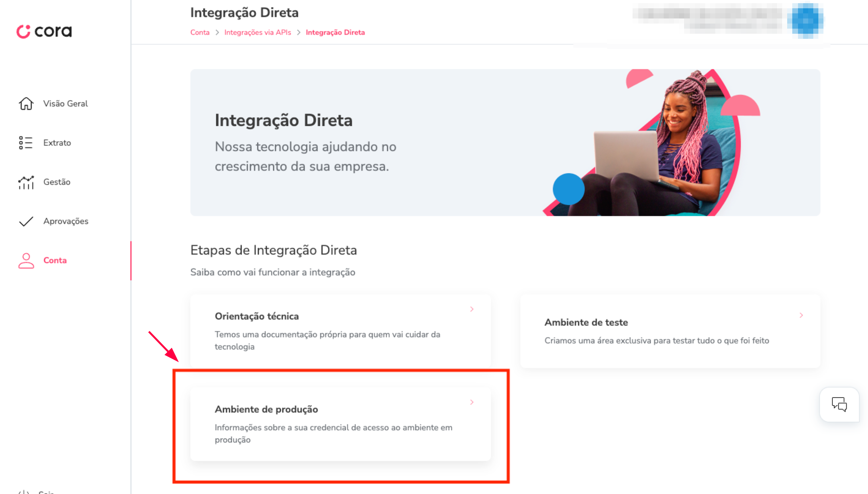The width and height of the screenshot is (868, 494).
Task: Open Extrato menu item
Action: tap(57, 143)
